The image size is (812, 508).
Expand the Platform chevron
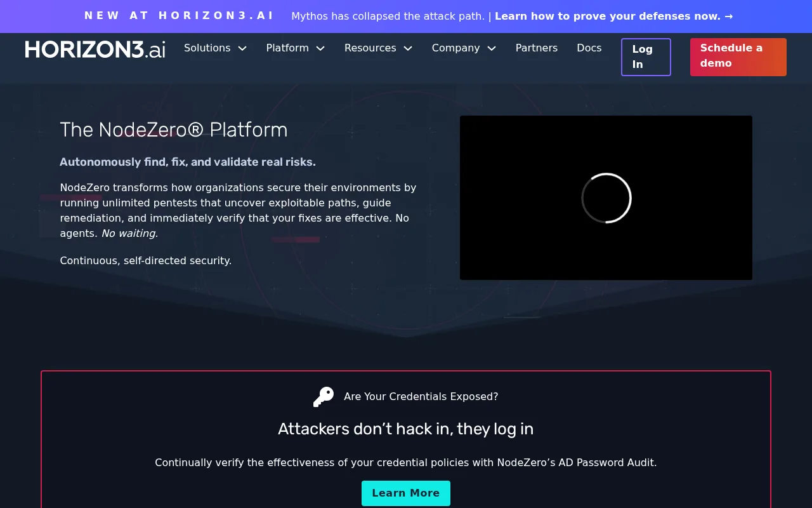[x=320, y=48]
